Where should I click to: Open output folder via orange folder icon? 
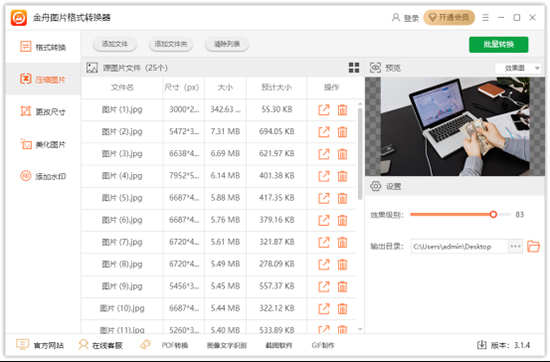coord(533,246)
